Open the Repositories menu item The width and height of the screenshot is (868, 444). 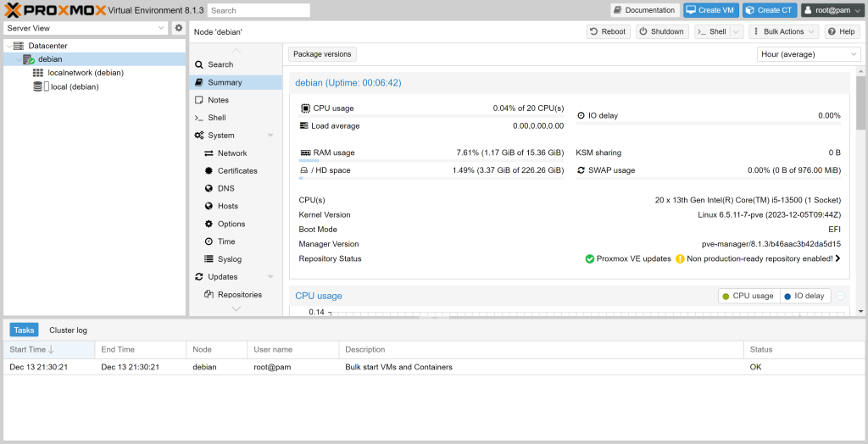coord(236,294)
